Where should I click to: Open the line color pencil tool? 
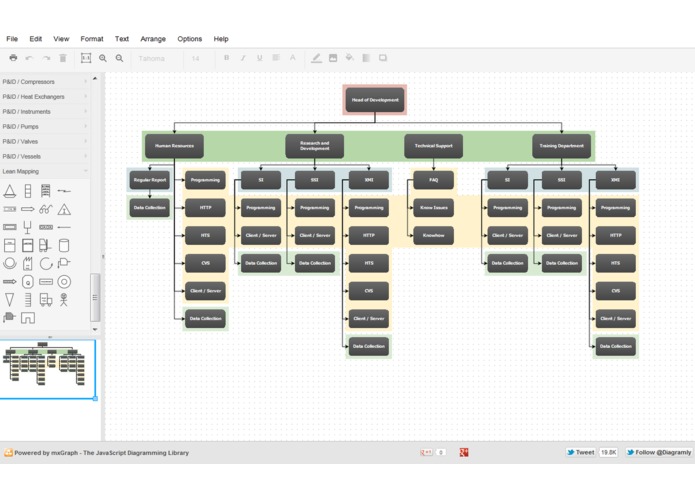click(316, 58)
